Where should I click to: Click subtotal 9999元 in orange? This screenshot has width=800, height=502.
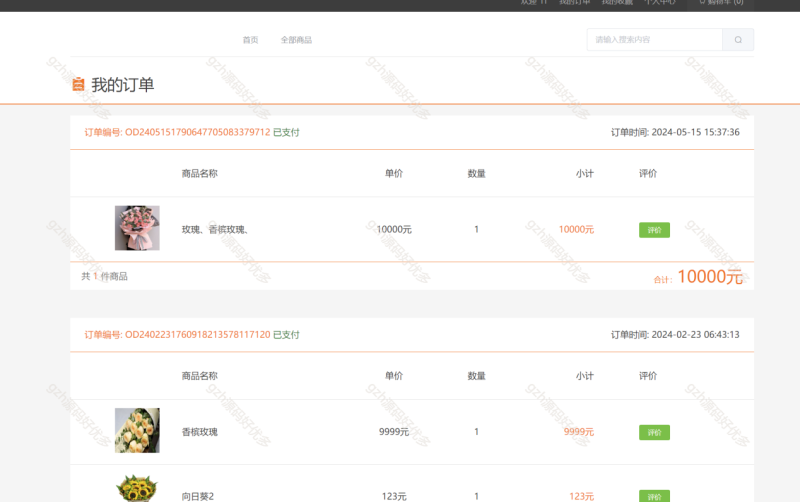[x=579, y=432]
